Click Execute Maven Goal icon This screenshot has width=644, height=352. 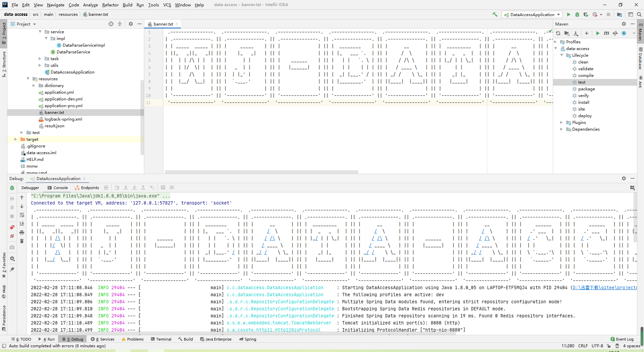coord(606,33)
